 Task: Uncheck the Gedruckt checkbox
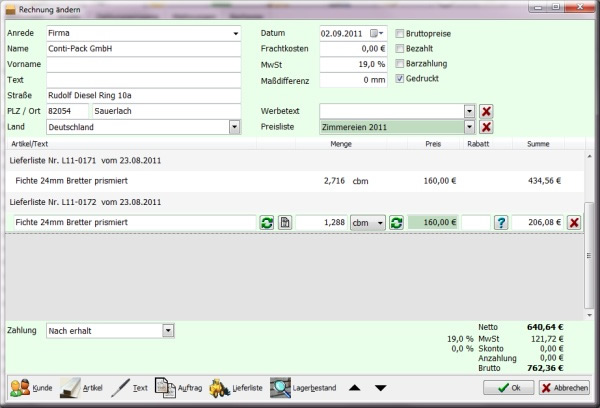click(x=399, y=78)
